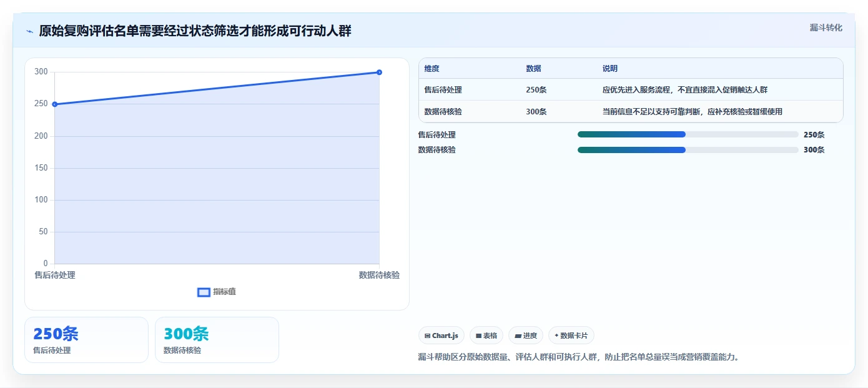Screen dimensions: 868x388
Task: Click the title 原始复购评估名单需要经过状态筛选
Action: [195, 31]
